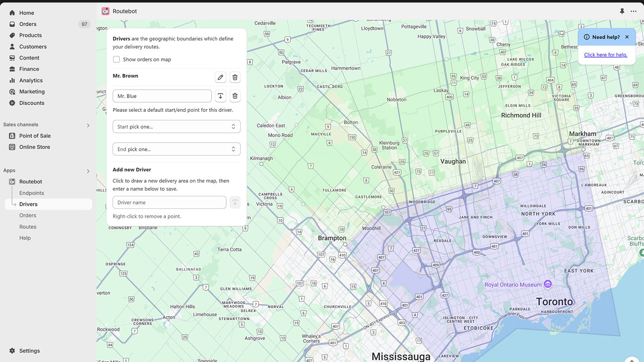Viewport: 644px width, 362px height.
Task: Open the Start pick one dropdown
Action: (x=177, y=127)
